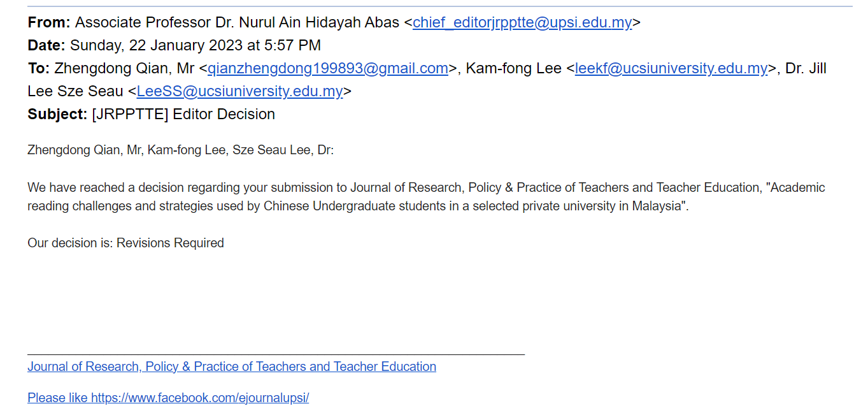The height and width of the screenshot is (420, 868).
Task: Click the bold "To:" header label
Action: point(38,68)
